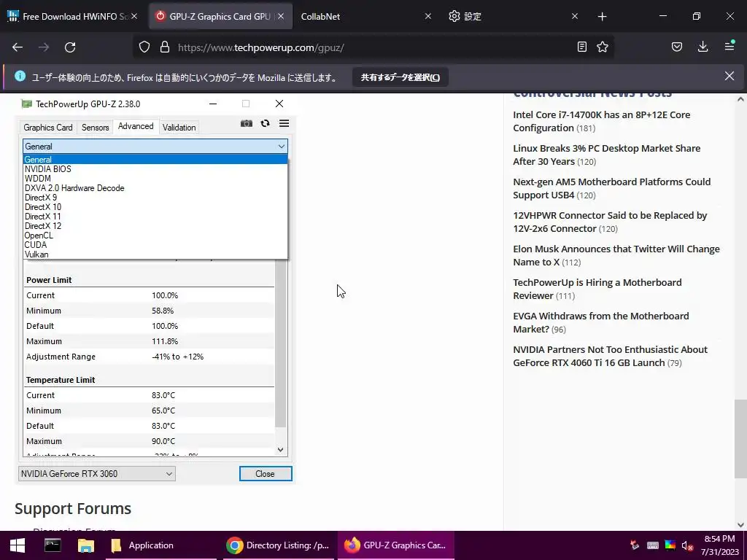747x560 pixels.
Task: Select the Advanced tab
Action: pos(136,126)
